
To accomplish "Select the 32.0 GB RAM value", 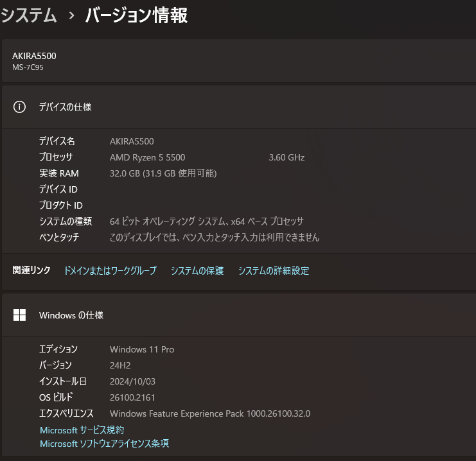I will click(163, 173).
